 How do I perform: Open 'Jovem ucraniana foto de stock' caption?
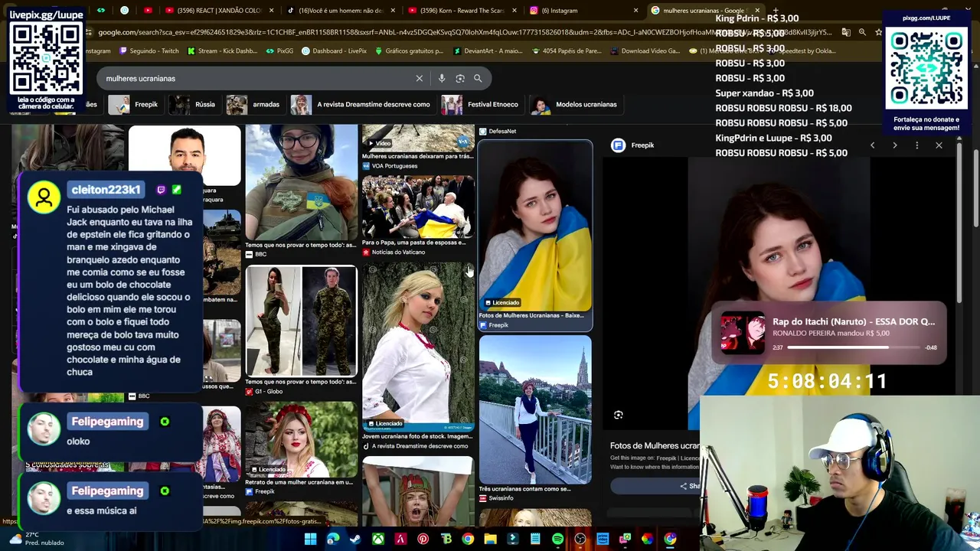418,436
